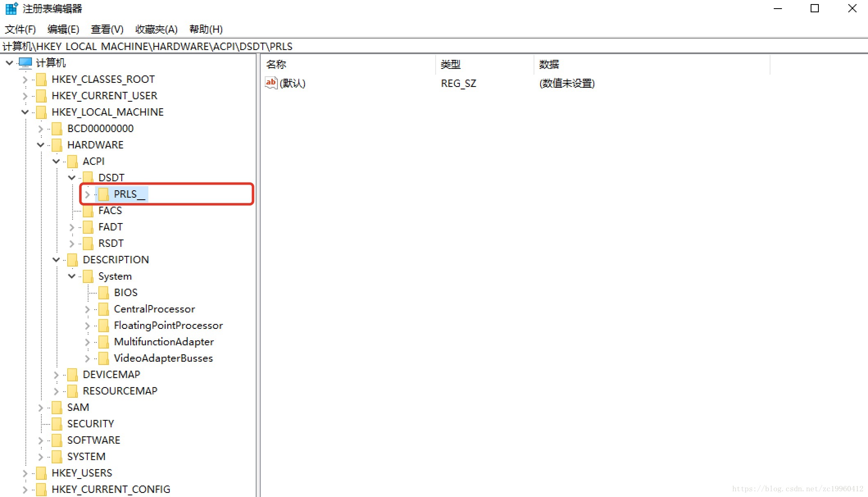Click the SECURITY folder icon
The width and height of the screenshot is (868, 497).
[57, 424]
